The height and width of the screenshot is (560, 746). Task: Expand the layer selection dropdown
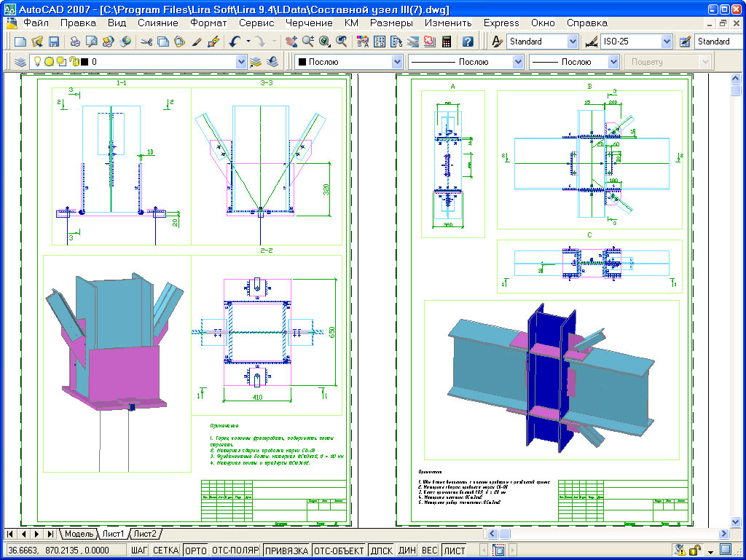coord(241,62)
